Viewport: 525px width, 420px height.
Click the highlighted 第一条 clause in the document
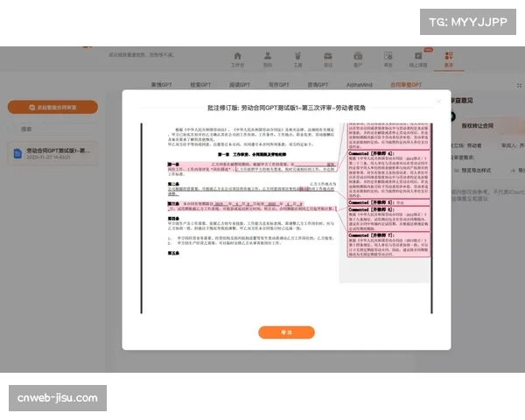click(251, 167)
